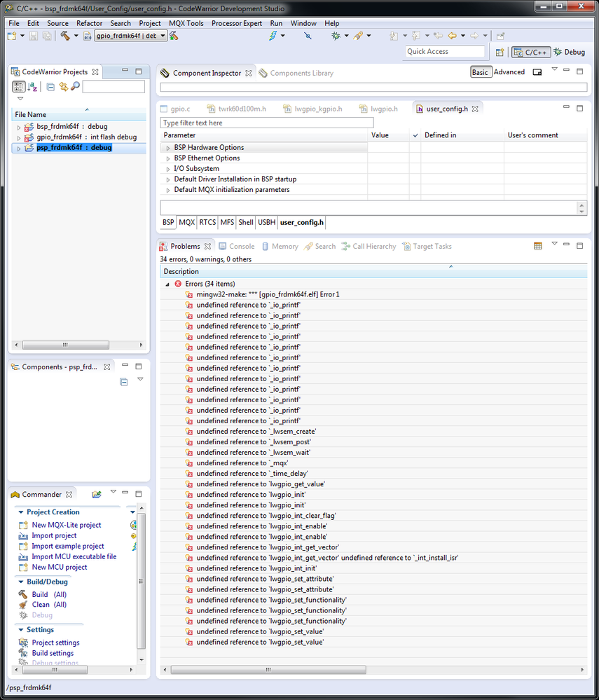
Task: Select the MQX tab under parameters
Action: (186, 222)
